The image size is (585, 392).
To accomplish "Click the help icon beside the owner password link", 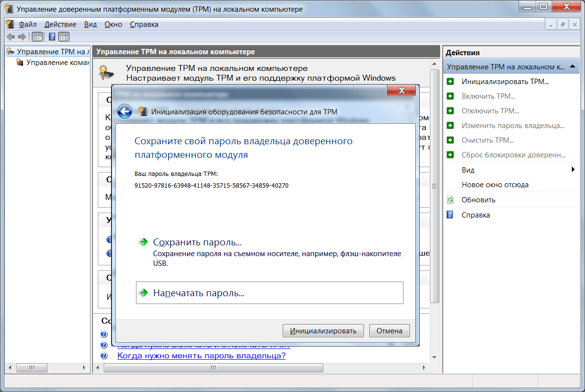I will click(104, 356).
